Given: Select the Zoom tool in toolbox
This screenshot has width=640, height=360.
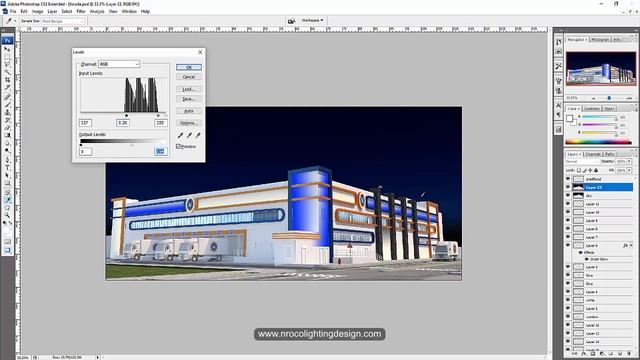Looking at the screenshot, I should 7,215.
